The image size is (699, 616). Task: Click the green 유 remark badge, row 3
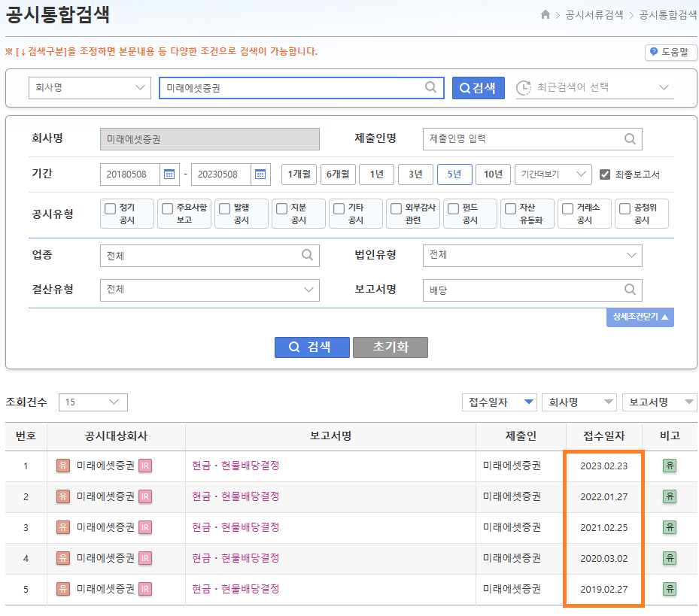[670, 527]
